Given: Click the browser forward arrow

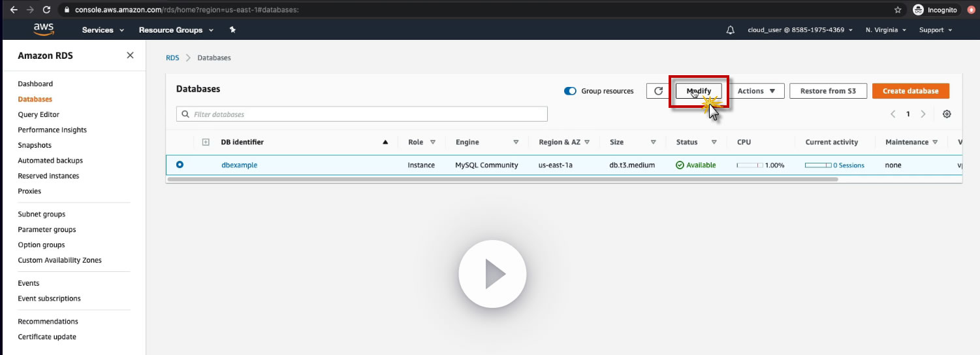Looking at the screenshot, I should pos(30,10).
